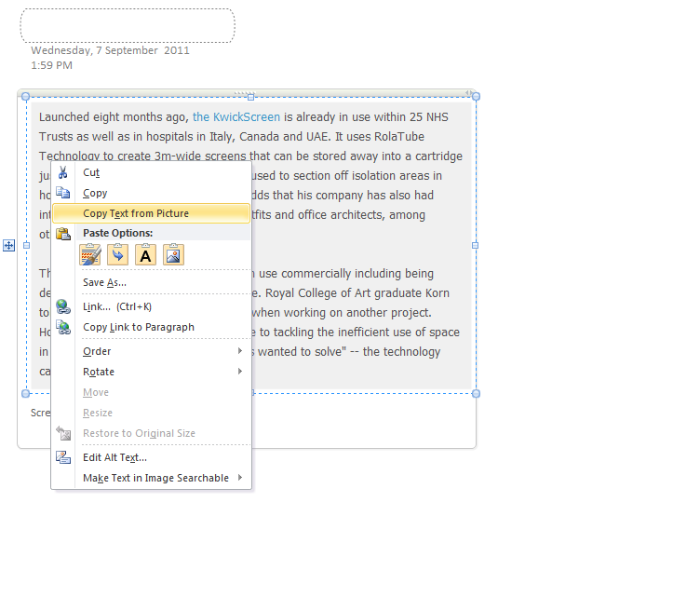The image size is (700, 597).
Task: Click the Paste Options: header
Action: [x=118, y=233]
